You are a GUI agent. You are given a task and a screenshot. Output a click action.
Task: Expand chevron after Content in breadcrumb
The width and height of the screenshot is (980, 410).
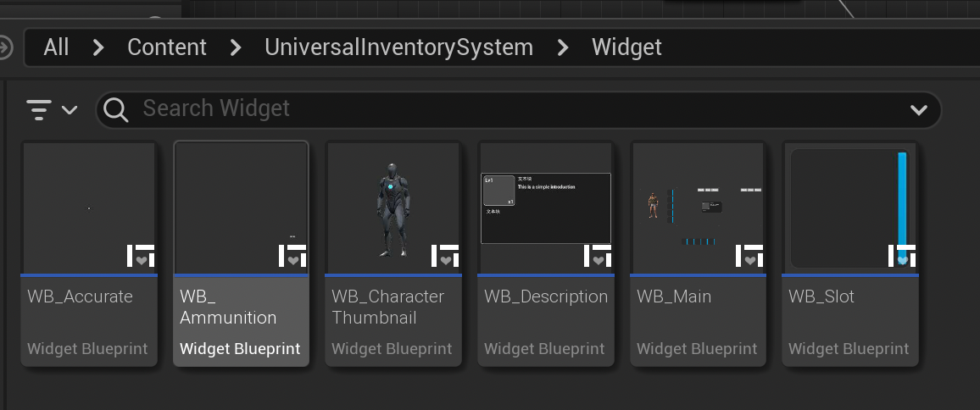point(236,47)
